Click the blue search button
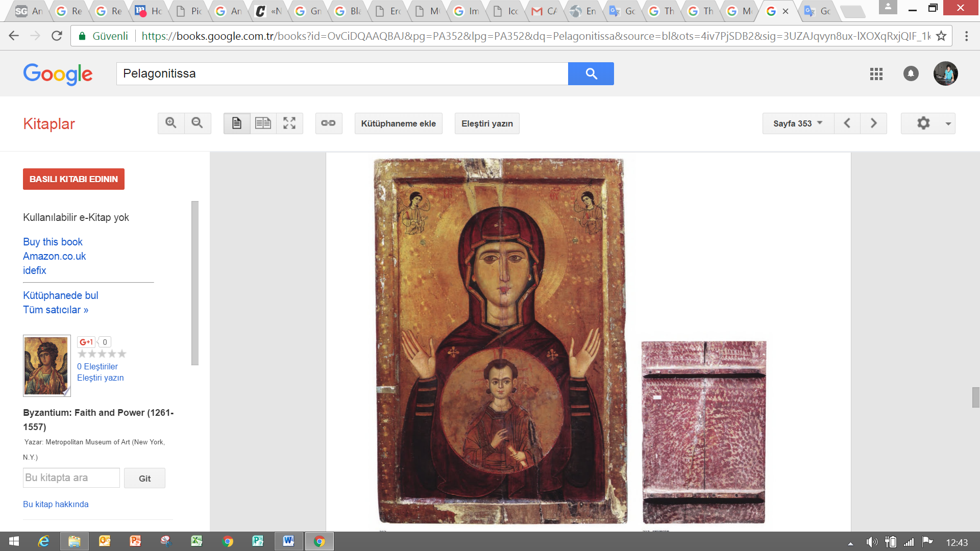The width and height of the screenshot is (980, 551). coord(591,73)
